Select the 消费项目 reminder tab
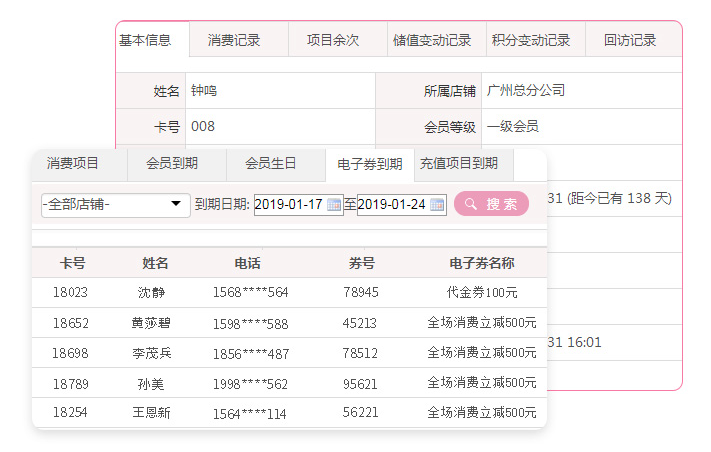This screenshot has width=711, height=452. coord(73,164)
